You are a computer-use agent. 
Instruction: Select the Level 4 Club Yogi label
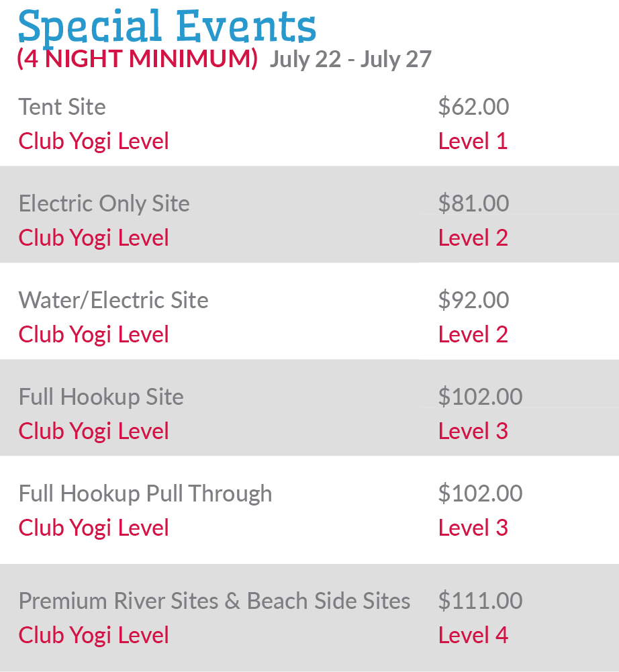(473, 635)
